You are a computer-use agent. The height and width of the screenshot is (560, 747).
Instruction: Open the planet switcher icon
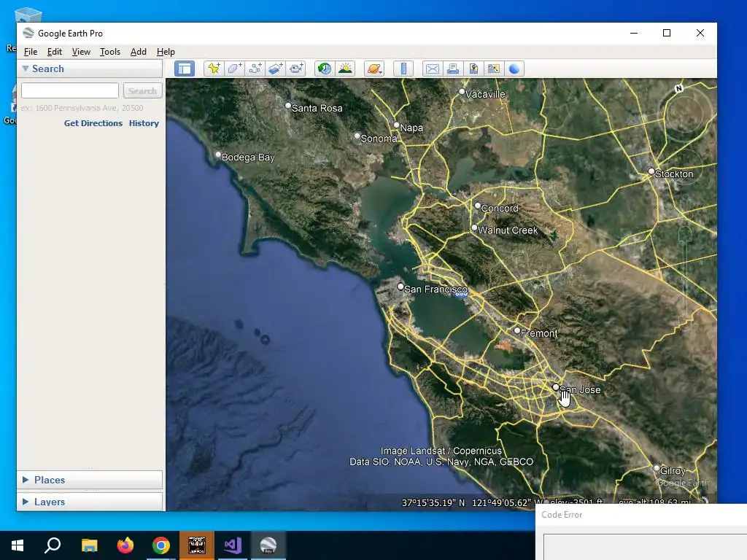[x=374, y=69]
